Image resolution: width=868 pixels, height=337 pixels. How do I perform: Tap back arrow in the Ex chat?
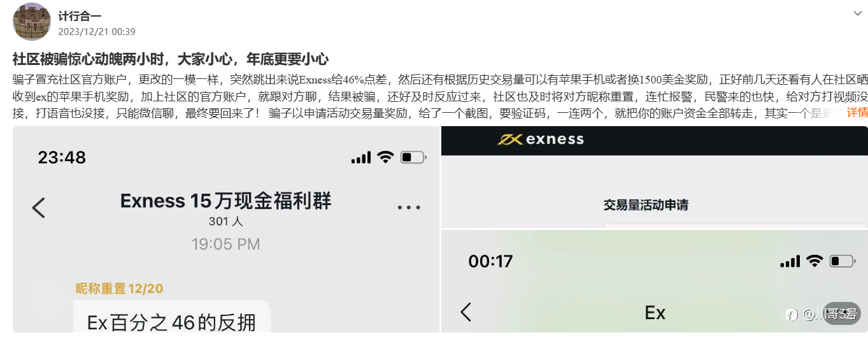point(466,312)
